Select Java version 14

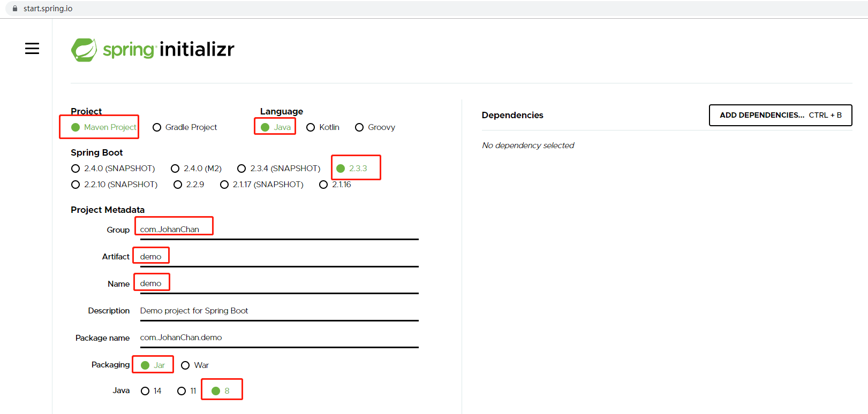point(151,391)
